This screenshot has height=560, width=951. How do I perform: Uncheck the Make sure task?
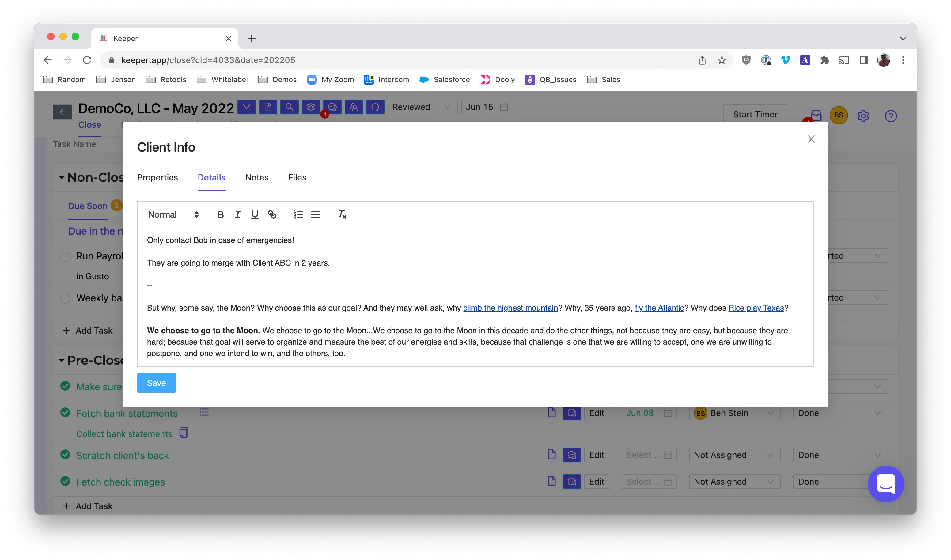click(65, 386)
